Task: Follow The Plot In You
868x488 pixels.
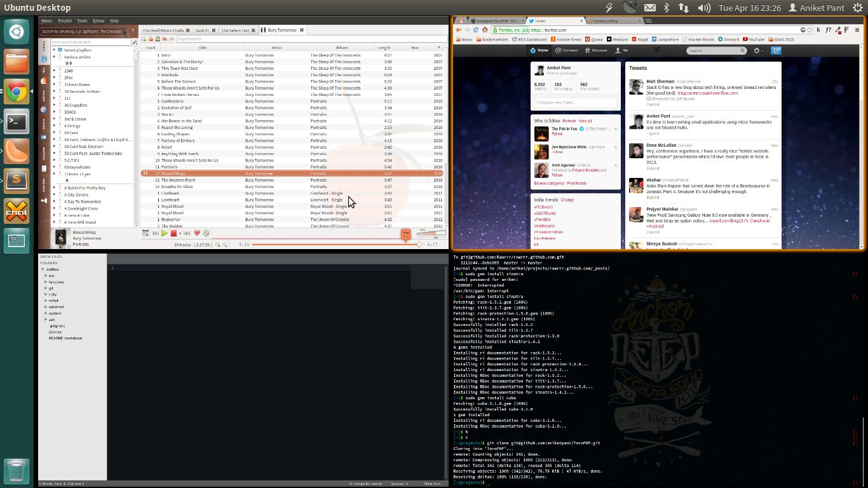Action: 557,134
